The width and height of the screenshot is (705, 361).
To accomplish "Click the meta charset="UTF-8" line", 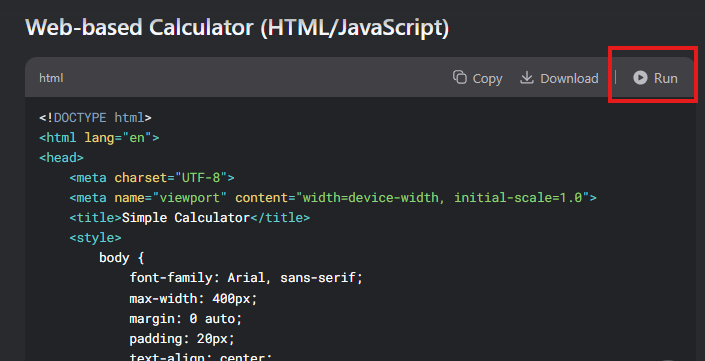I will coord(152,178).
